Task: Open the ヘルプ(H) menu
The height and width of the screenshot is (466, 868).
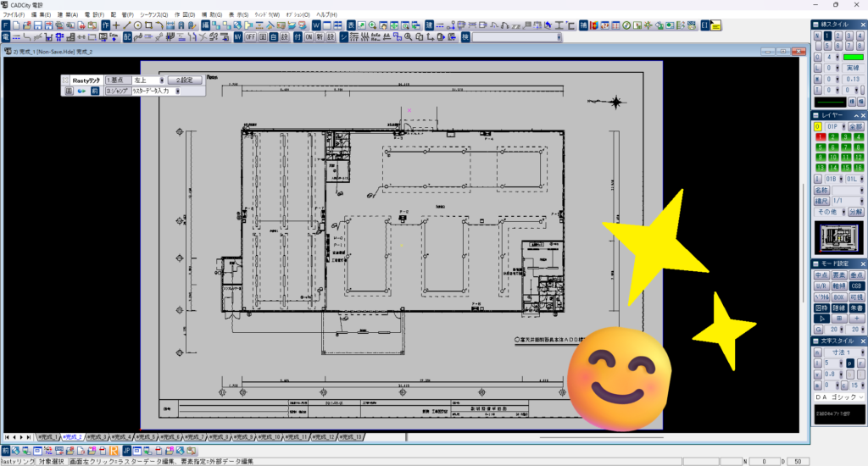Action: click(326, 15)
